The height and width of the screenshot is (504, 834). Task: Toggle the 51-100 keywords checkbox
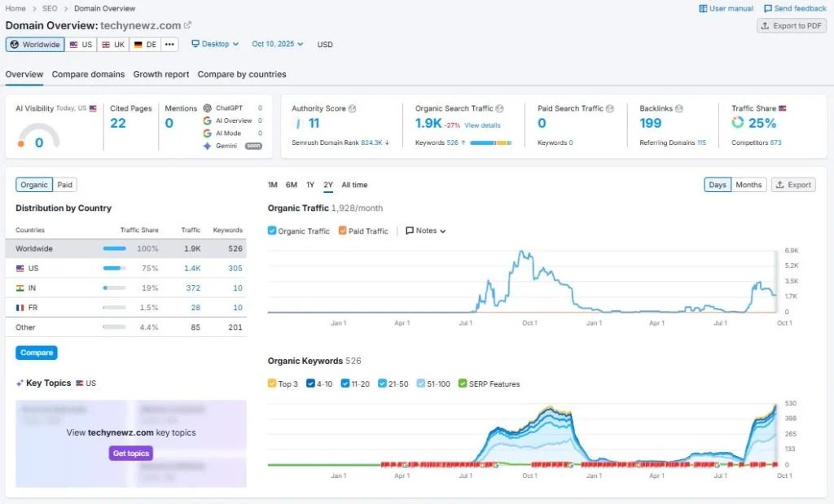click(x=421, y=383)
